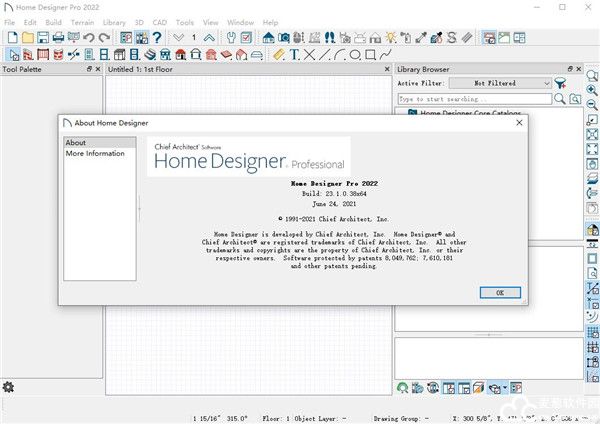This screenshot has width=600, height=424.
Task: Open the CAD menu
Action: [x=159, y=21]
